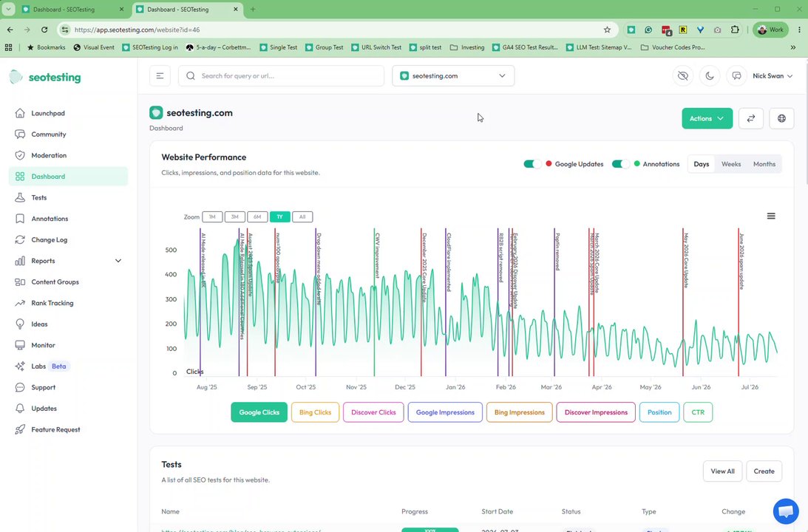Click the seotesting logo
Screen dimensions: 808x532
coord(45,78)
